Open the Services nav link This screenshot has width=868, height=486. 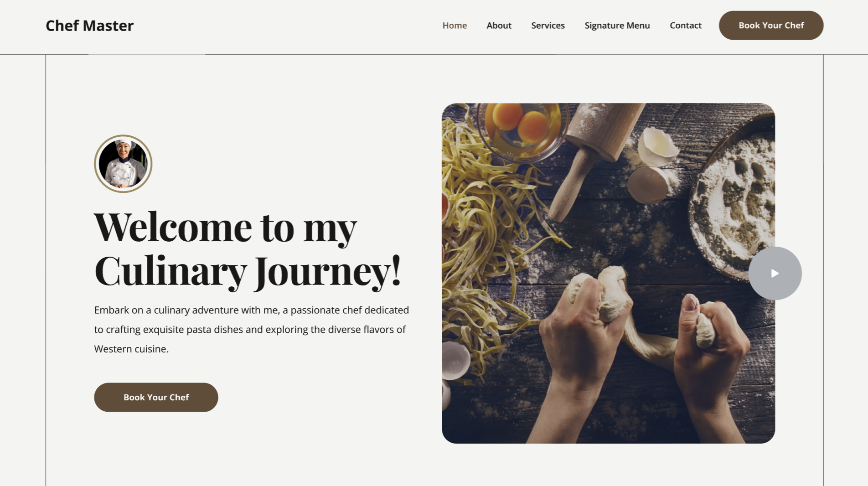[548, 26]
